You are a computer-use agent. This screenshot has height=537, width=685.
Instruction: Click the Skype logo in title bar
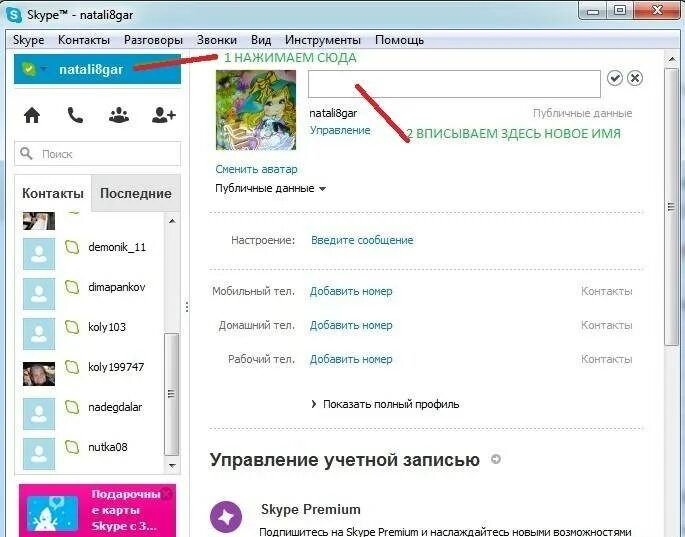[14, 15]
